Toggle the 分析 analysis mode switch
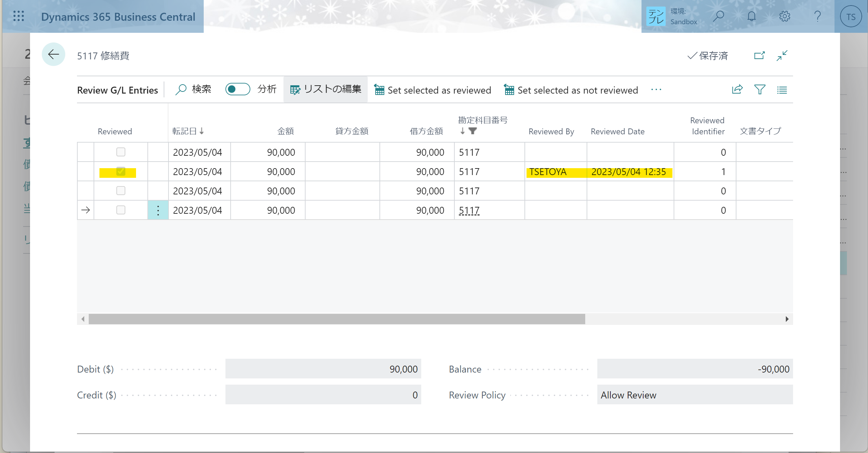The image size is (868, 453). coord(238,89)
